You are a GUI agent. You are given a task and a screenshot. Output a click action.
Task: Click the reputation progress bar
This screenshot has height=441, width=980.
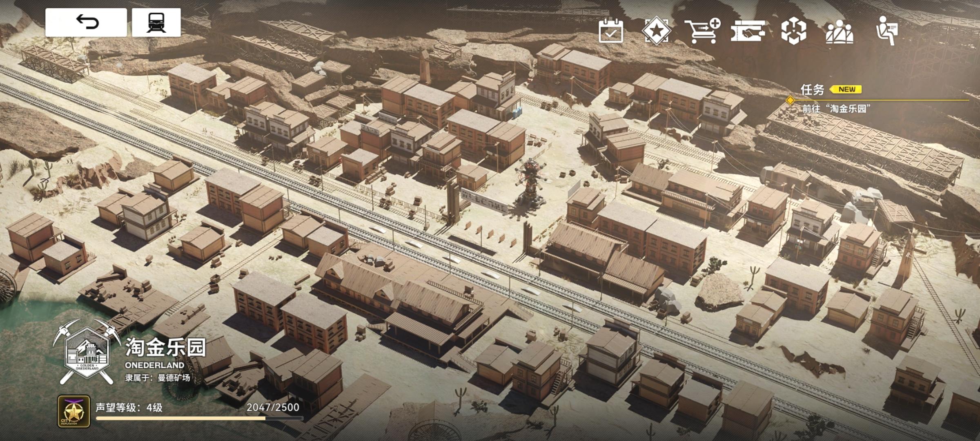tap(199, 418)
